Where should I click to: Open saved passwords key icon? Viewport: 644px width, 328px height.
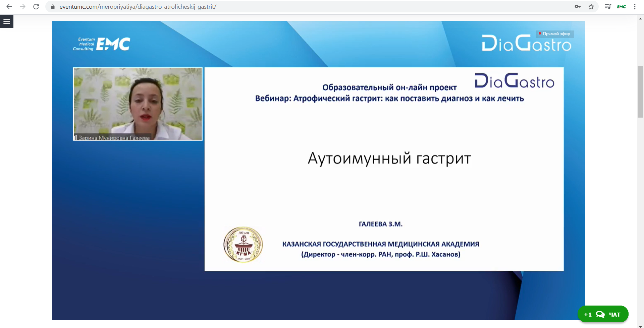(578, 7)
